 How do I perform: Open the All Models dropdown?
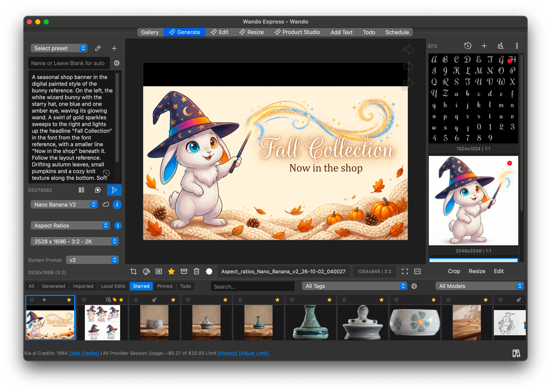[x=480, y=286]
